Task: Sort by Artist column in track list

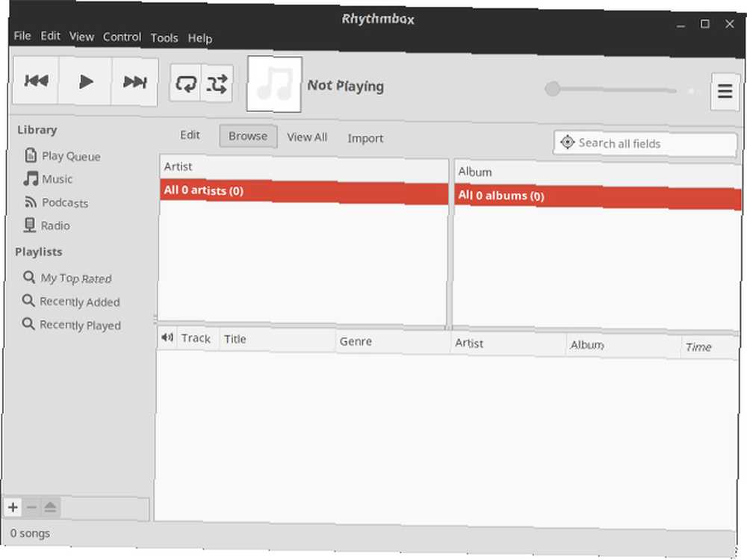Action: click(x=508, y=343)
